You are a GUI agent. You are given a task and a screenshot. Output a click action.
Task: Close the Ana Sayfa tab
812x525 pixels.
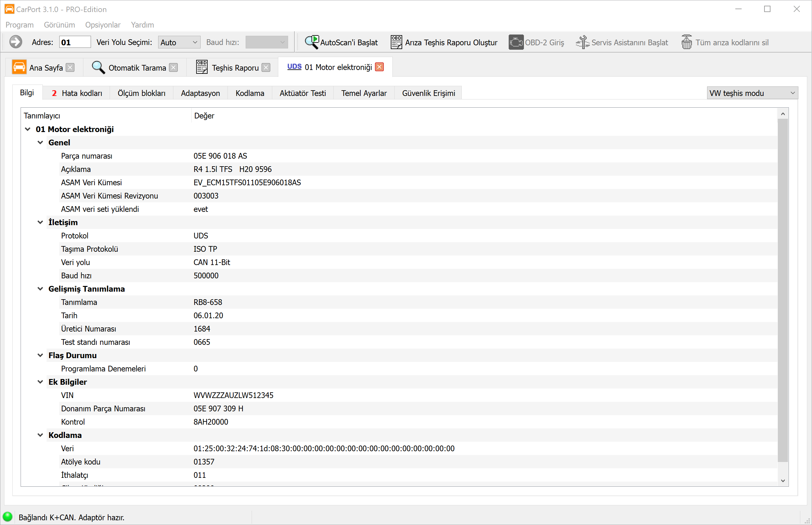[x=70, y=67]
